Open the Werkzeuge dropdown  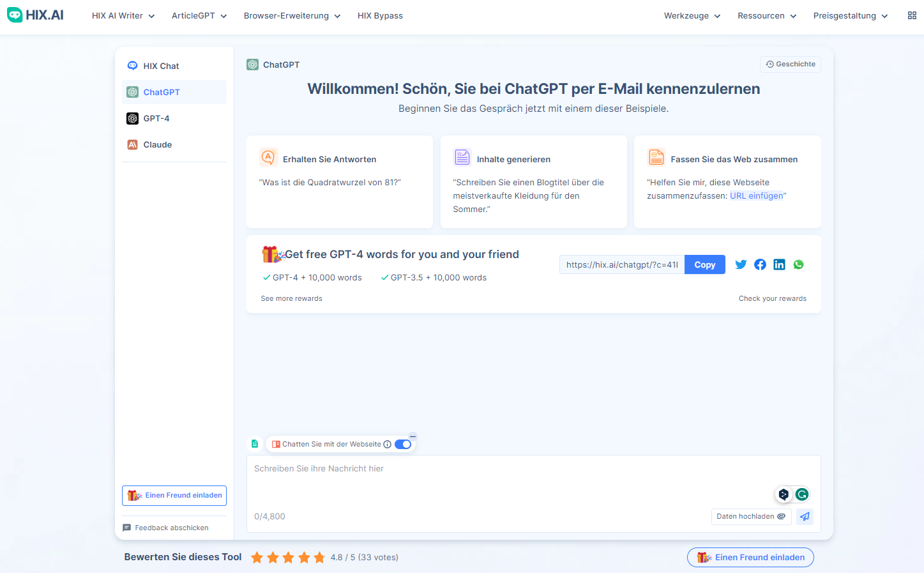click(692, 15)
